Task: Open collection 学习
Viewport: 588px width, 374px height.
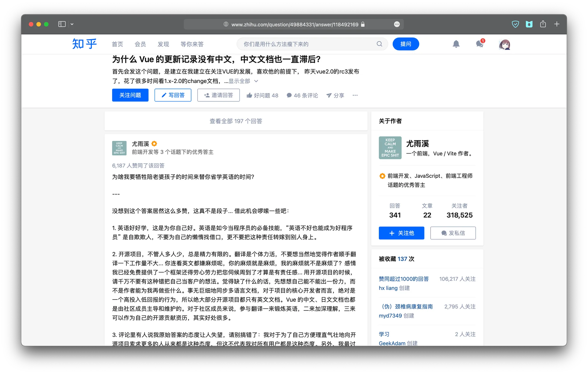Action: pos(384,334)
